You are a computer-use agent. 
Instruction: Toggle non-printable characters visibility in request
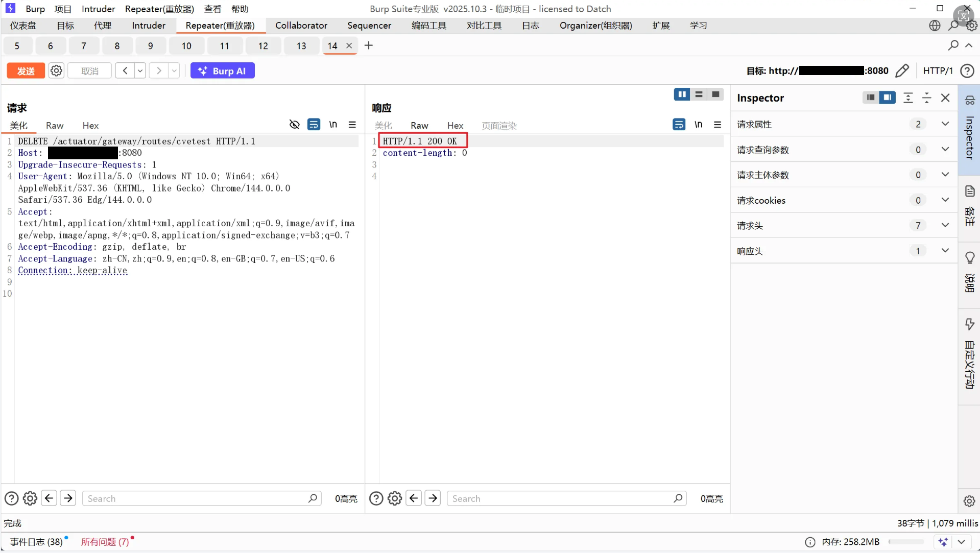(x=294, y=125)
